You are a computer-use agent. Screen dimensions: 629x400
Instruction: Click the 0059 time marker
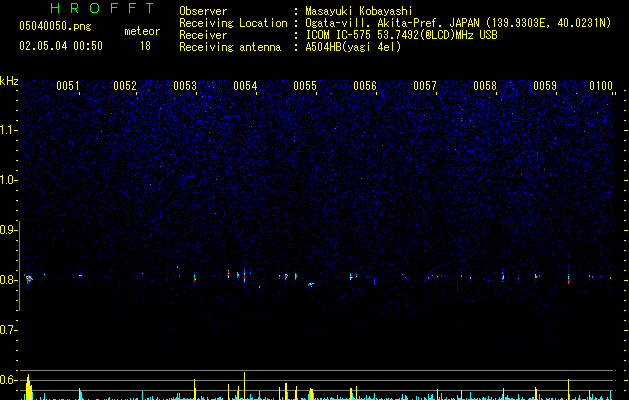tap(545, 85)
